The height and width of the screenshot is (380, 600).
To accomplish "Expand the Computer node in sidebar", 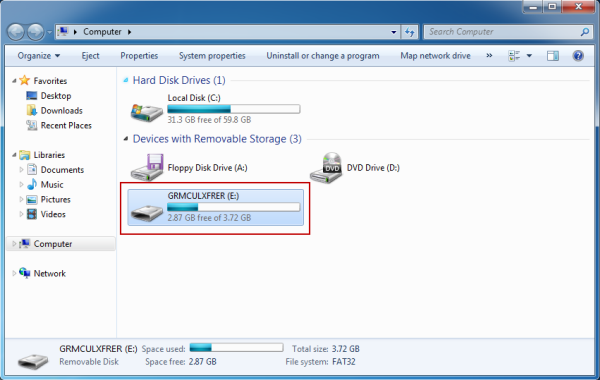I will pyautogui.click(x=14, y=244).
